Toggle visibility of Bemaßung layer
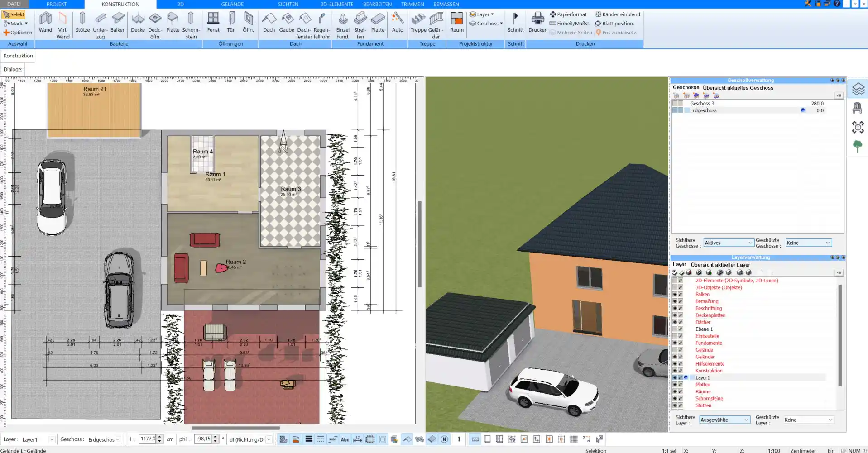This screenshot has height=453, width=868. [675, 301]
